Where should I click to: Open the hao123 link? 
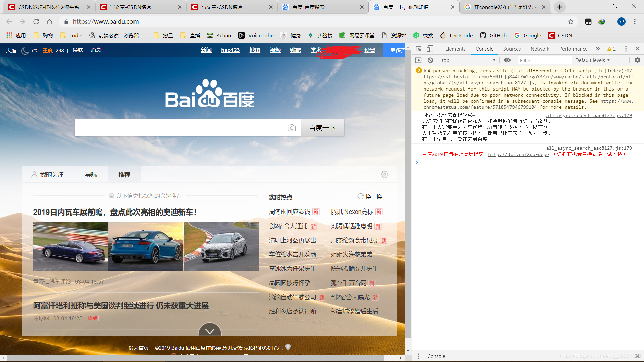pos(230,50)
